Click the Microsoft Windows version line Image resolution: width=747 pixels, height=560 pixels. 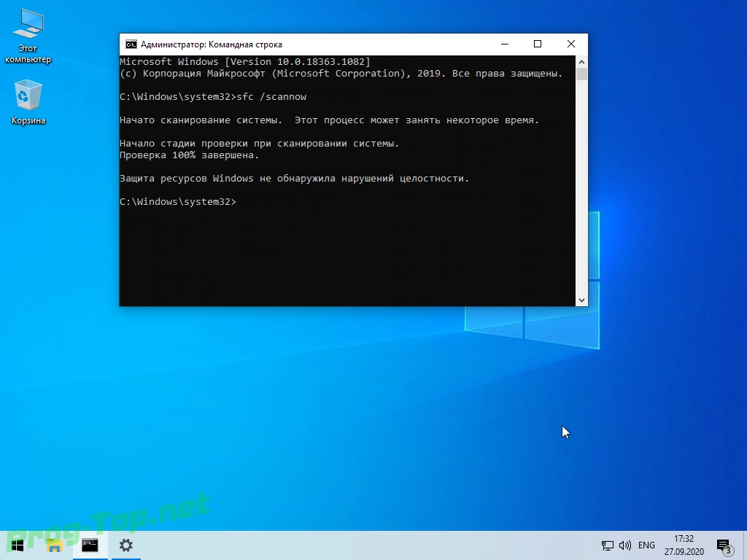click(245, 62)
